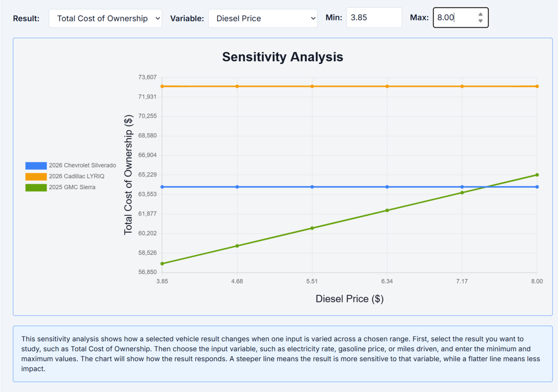Image resolution: width=558 pixels, height=392 pixels.
Task: Open the Result dropdown (Total Cost of Ownership)
Action: click(106, 19)
